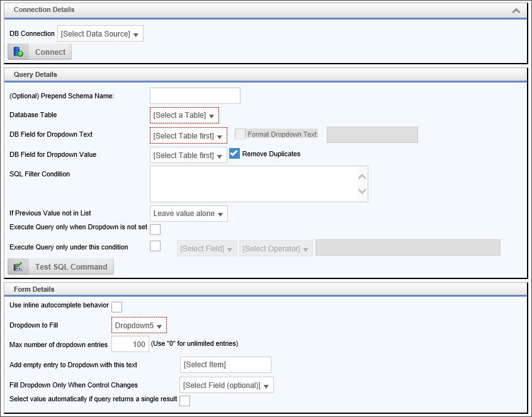
Task: Open the If Previous Value not in List dropdown
Action: [x=188, y=214]
